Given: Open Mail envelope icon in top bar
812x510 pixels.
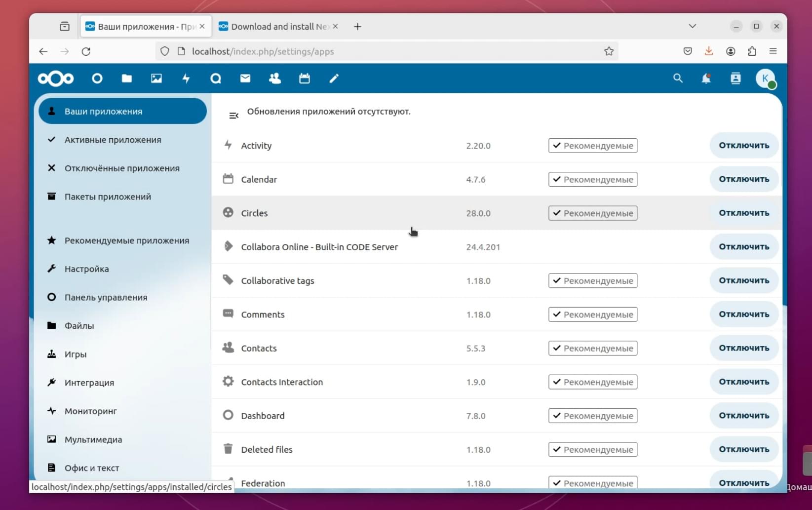Looking at the screenshot, I should (x=245, y=78).
